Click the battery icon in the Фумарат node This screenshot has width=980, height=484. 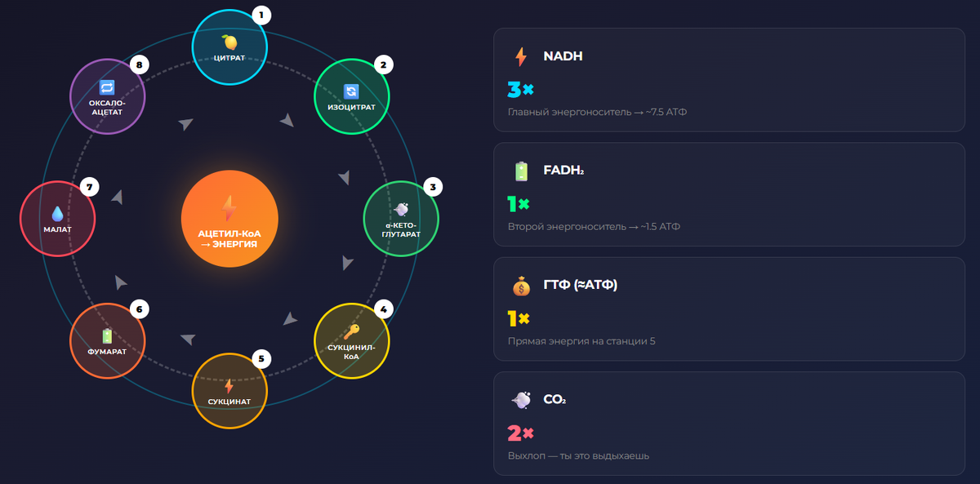coord(107,336)
